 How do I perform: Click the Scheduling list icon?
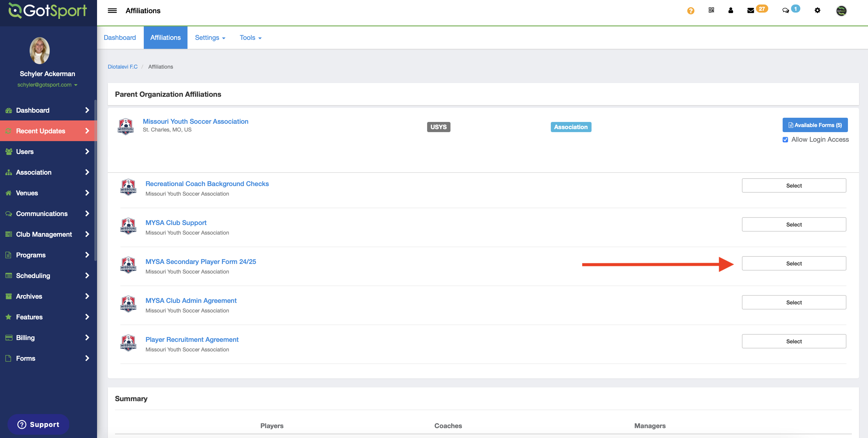pos(9,276)
